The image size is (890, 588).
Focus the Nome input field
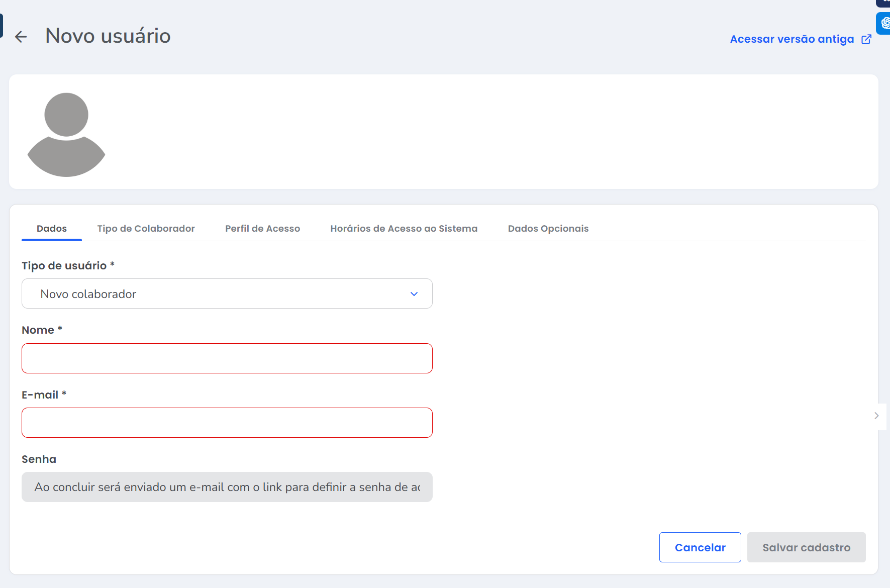click(227, 358)
